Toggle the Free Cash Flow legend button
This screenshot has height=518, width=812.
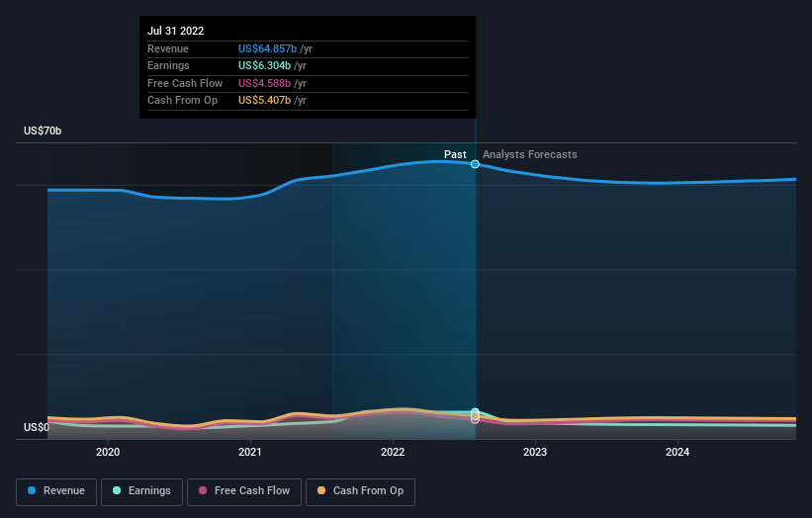244,491
